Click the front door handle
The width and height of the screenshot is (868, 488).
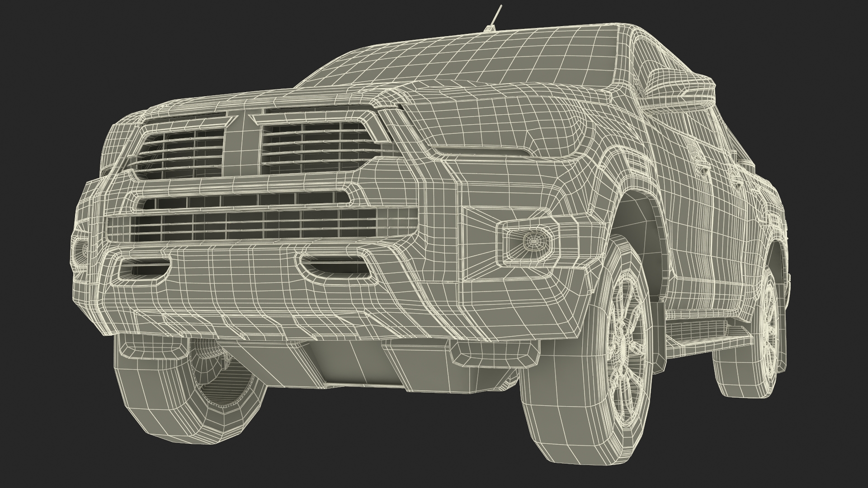point(704,168)
